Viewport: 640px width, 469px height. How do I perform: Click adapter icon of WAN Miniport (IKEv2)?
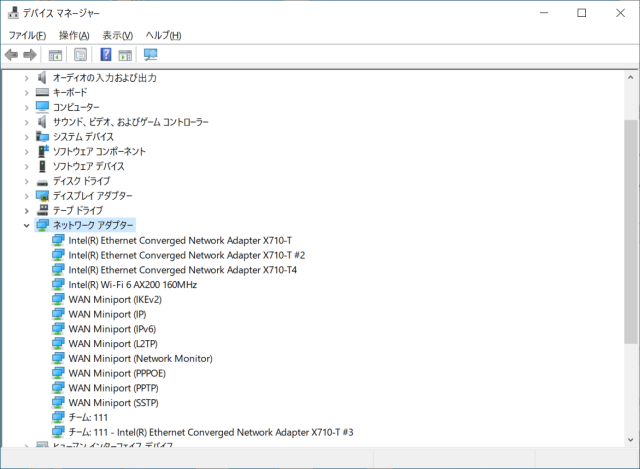pyautogui.click(x=58, y=299)
